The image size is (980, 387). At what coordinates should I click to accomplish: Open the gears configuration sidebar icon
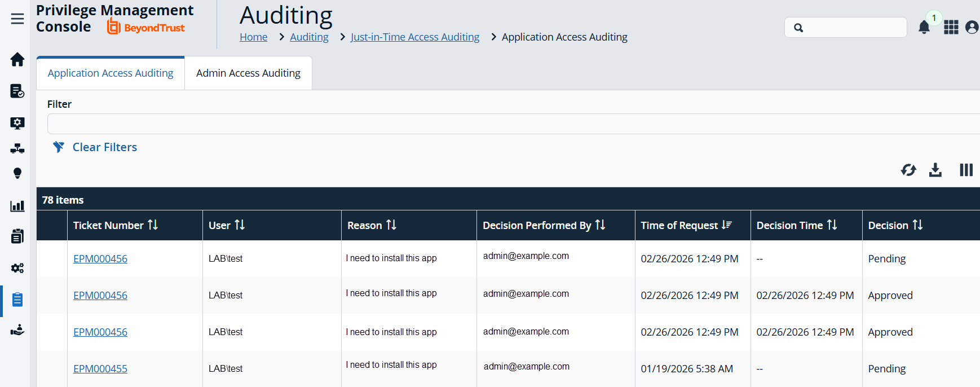[17, 268]
